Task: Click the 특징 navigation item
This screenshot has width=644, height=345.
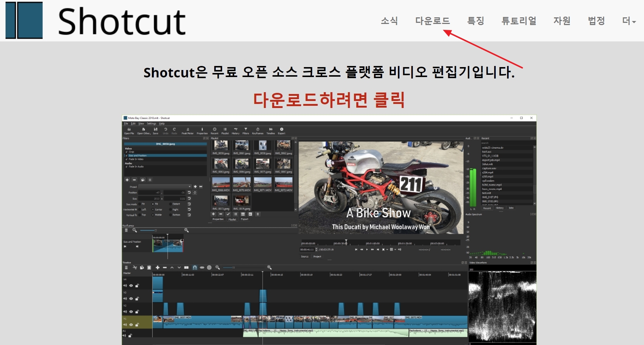Action: [x=476, y=21]
